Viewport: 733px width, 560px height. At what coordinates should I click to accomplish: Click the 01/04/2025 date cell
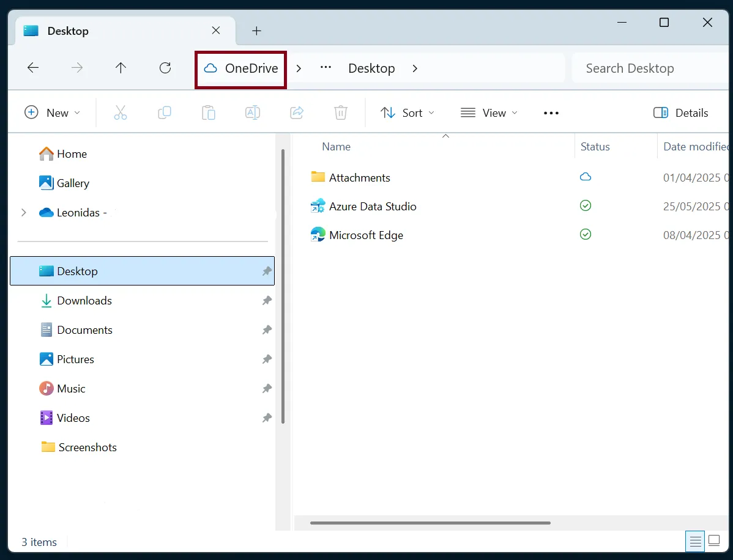click(x=696, y=177)
